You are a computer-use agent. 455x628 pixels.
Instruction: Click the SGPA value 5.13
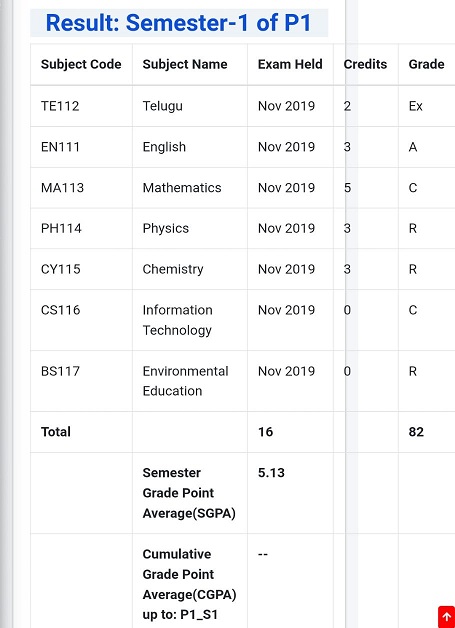click(271, 473)
